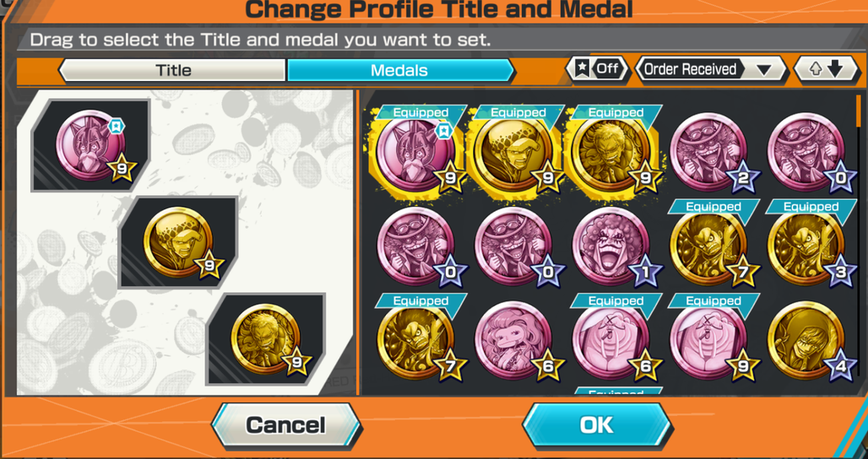Switch to the Medals tab
Screen dimensions: 868x459
coord(400,70)
